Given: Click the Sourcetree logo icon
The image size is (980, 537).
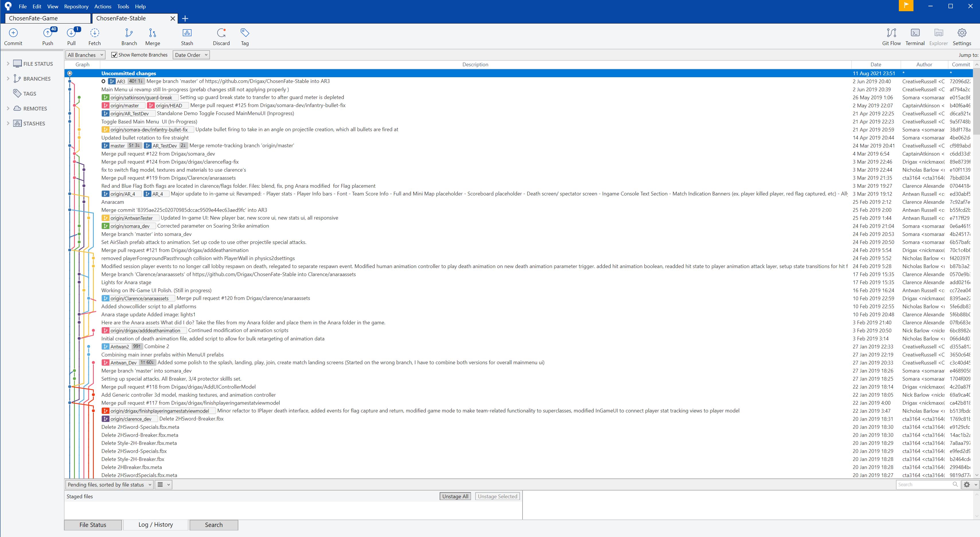Looking at the screenshot, I should tap(8, 6).
